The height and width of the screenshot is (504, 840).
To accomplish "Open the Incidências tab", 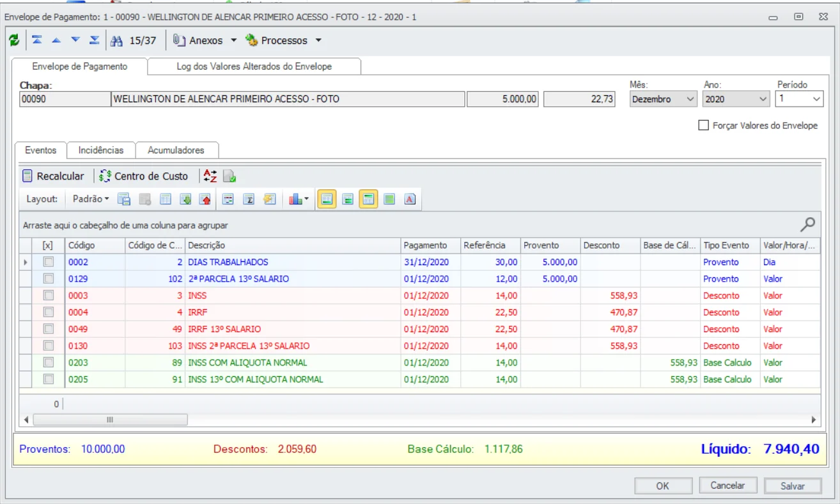I will (x=101, y=150).
